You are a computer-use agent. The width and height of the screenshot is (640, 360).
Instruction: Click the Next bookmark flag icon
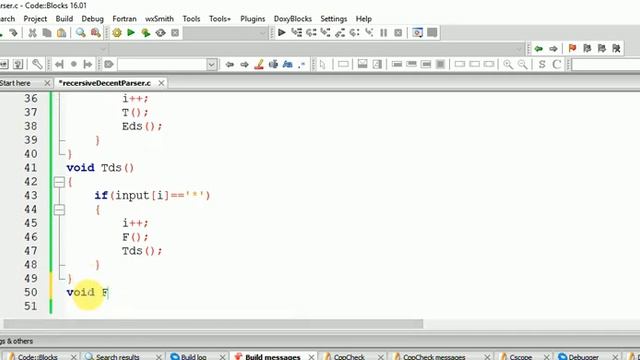pyautogui.click(x=602, y=49)
